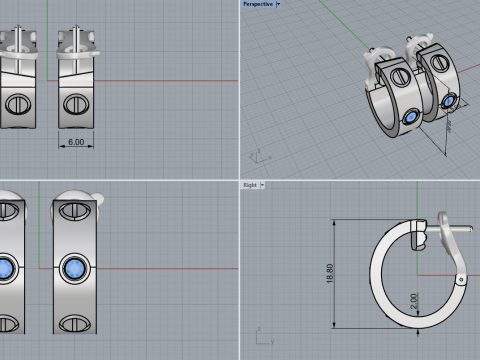
Task: Select the earring post pin in Right view
Action: pos(449,229)
